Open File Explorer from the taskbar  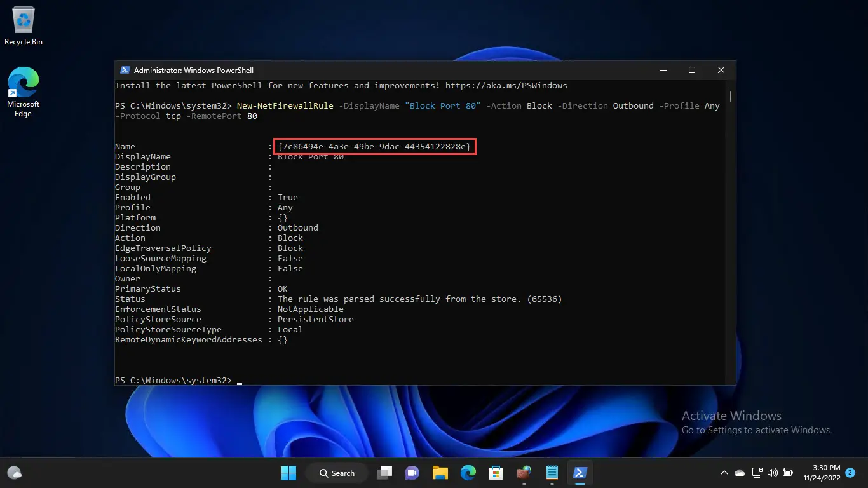point(440,473)
